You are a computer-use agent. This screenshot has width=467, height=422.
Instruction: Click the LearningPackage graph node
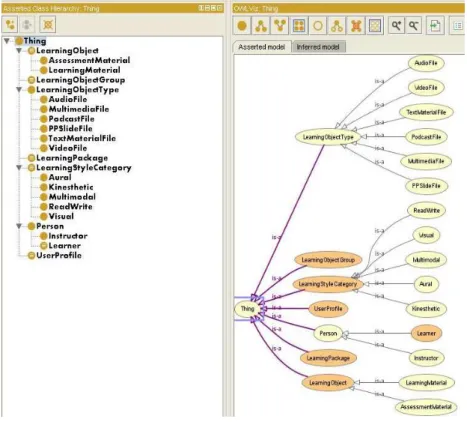[x=328, y=358]
